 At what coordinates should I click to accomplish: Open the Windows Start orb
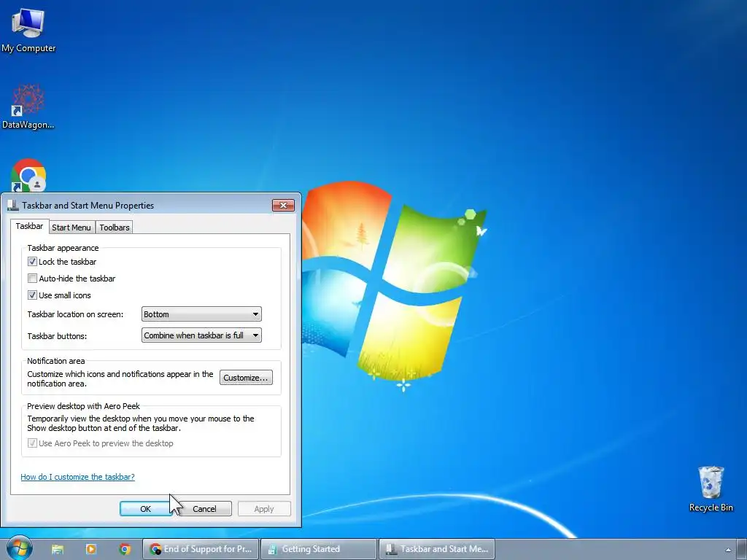pos(20,548)
